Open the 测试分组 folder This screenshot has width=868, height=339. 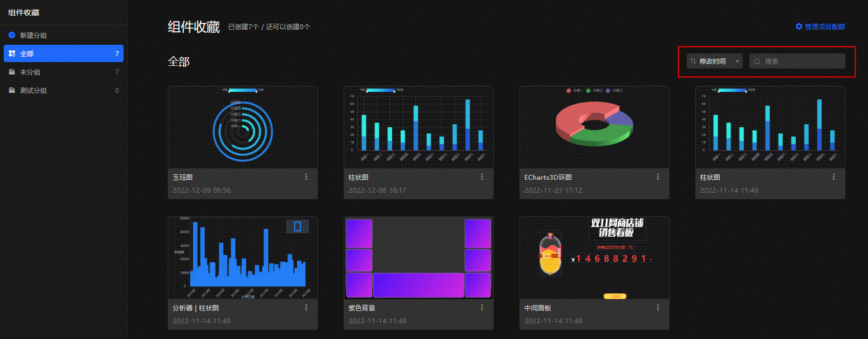[x=64, y=90]
